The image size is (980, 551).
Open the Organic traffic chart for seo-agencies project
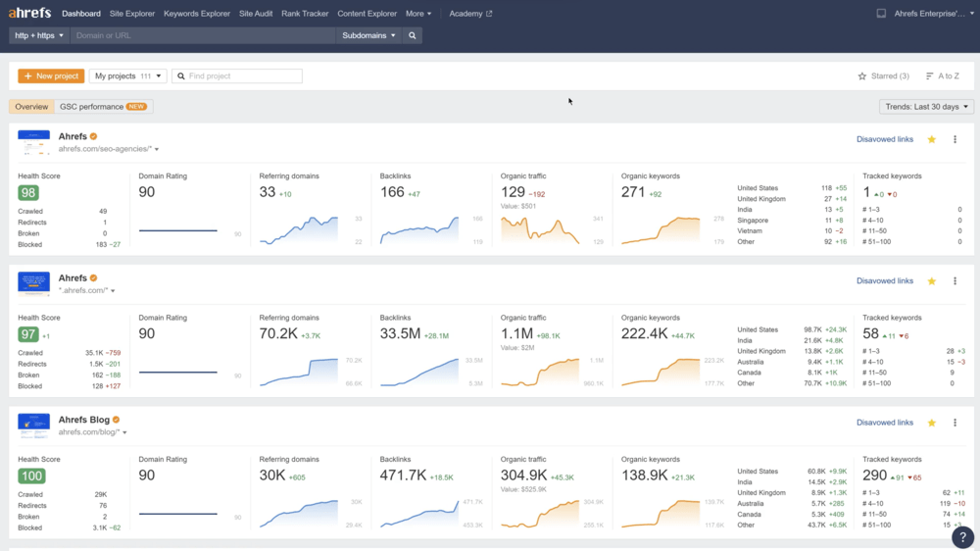point(540,229)
